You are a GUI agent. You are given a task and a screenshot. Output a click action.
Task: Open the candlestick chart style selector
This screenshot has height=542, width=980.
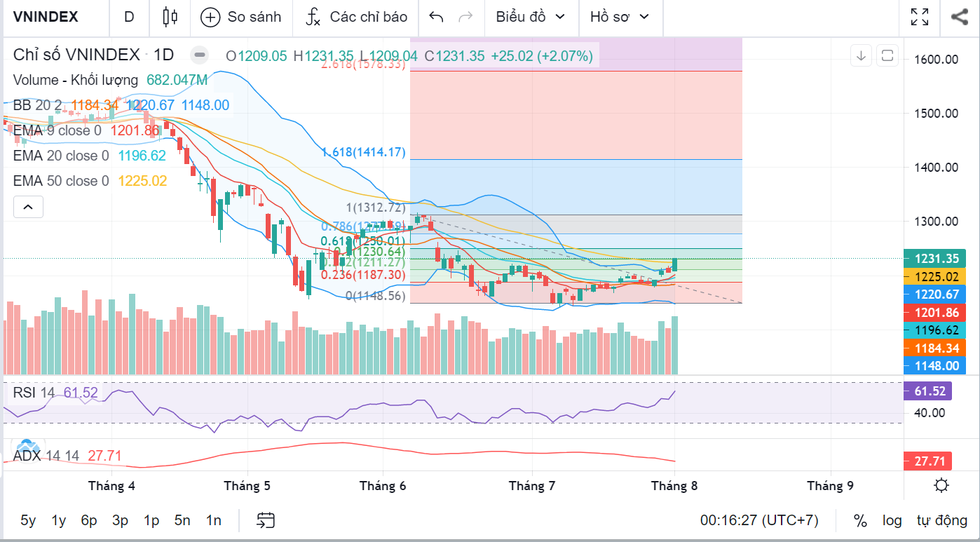point(170,18)
